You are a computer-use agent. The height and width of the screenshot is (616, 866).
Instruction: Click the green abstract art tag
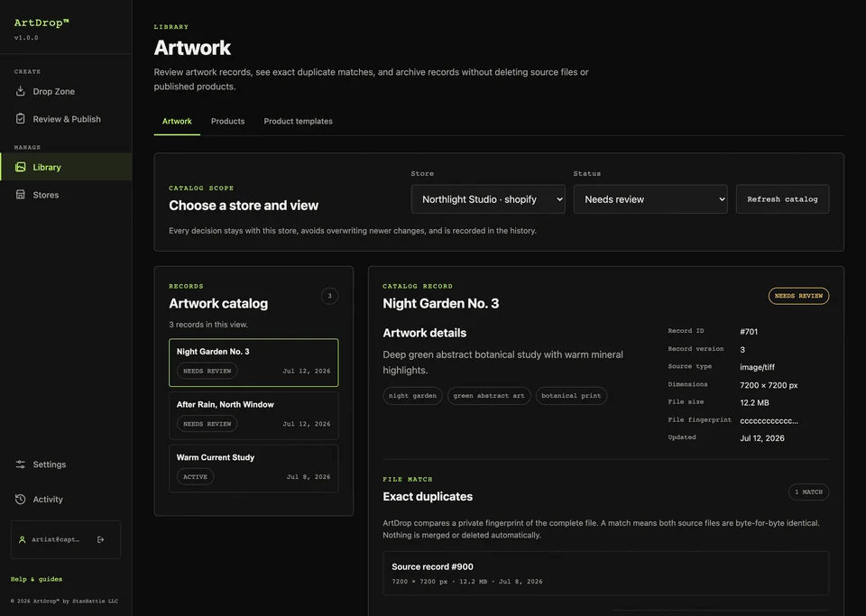click(489, 396)
